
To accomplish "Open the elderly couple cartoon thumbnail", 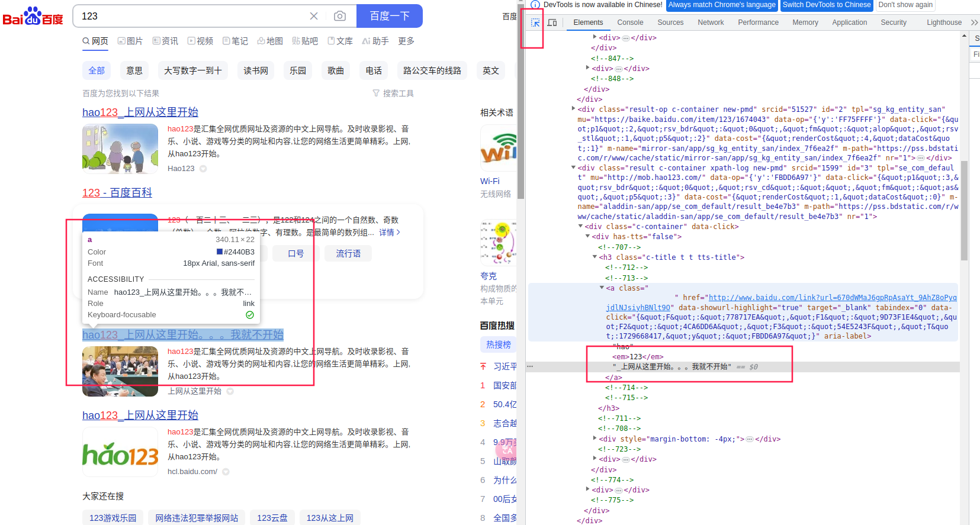I will click(120, 149).
